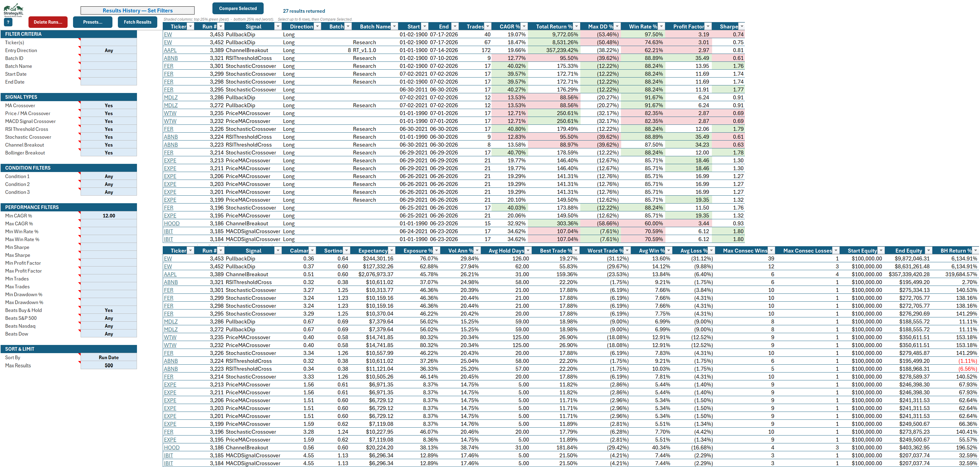
Task: Open the Max DD % filter arrow
Action: (x=618, y=26)
